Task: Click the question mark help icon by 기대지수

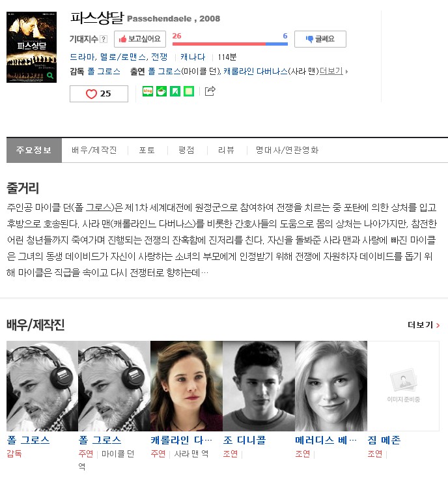Action: (x=104, y=39)
